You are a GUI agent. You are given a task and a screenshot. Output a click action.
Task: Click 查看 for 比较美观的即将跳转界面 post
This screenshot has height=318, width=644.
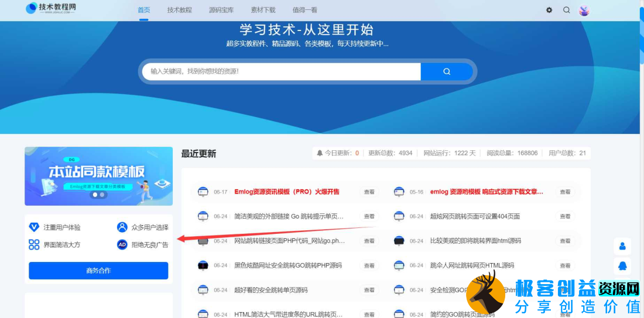(565, 241)
